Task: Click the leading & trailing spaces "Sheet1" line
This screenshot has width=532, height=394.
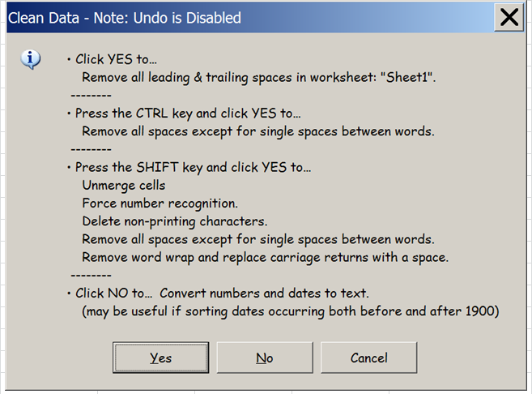Action: pos(258,78)
